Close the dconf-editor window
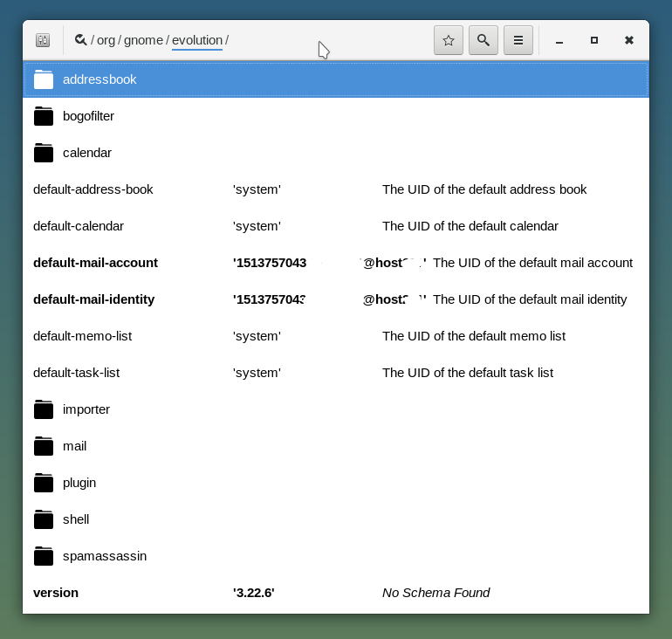The width and height of the screenshot is (672, 639). pyautogui.click(x=628, y=40)
